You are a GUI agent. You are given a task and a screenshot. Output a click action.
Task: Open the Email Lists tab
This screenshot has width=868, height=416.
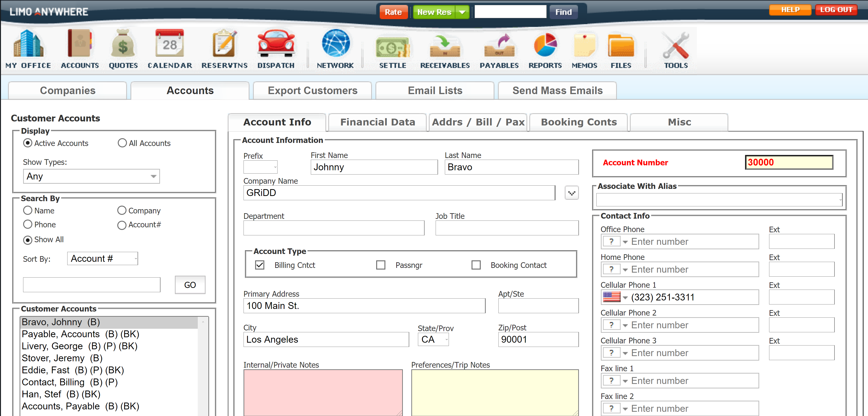[435, 91]
